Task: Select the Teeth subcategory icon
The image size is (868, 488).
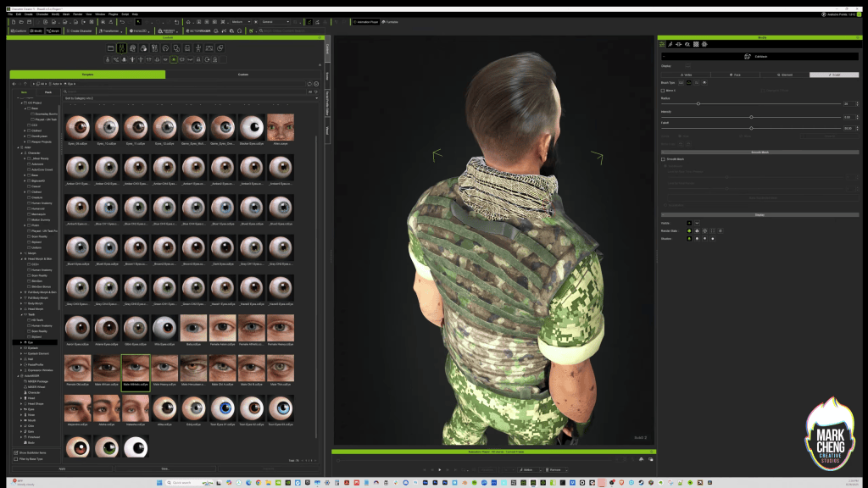Action: coord(165,59)
